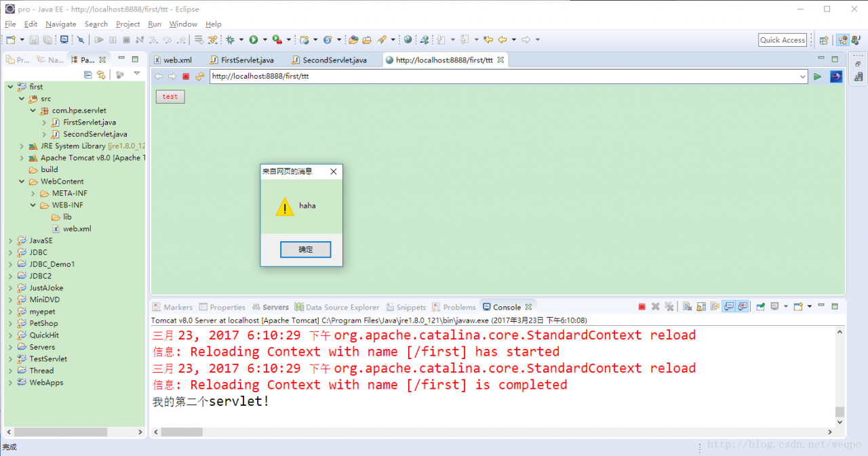Screen dimensions: 868x456
Task: Collapse the src folder
Action: point(22,99)
